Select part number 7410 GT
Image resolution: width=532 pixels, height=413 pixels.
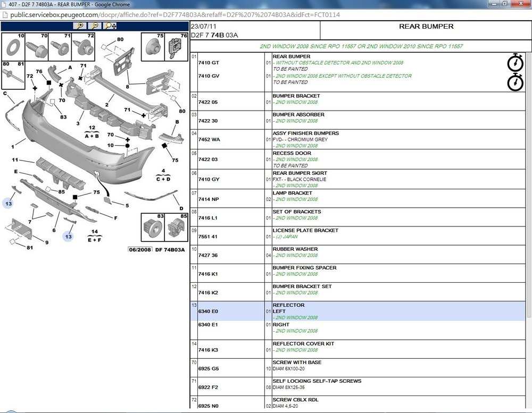pyautogui.click(x=209, y=63)
